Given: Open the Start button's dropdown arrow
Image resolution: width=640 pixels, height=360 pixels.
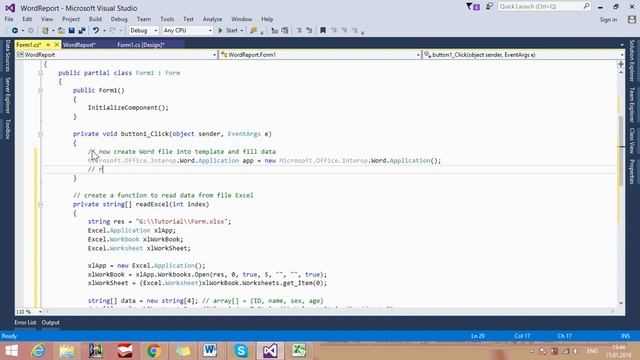Looking at the screenshot, I should coord(242,31).
